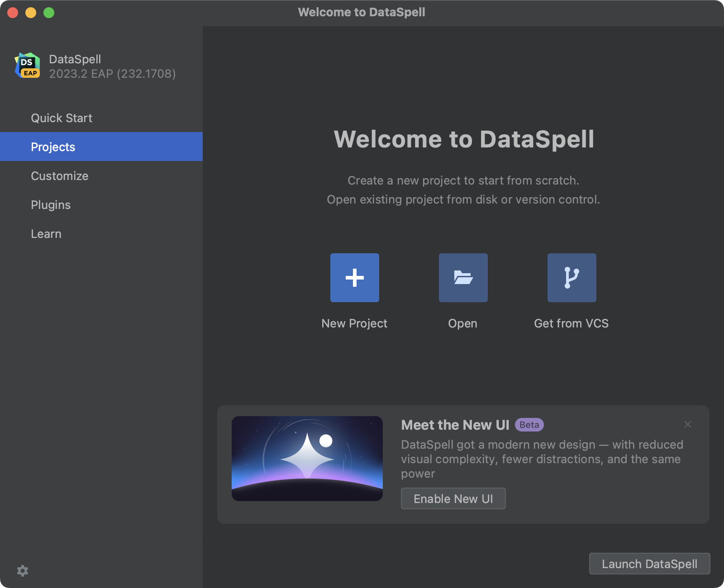Viewport: 724px width, 588px height.
Task: Click the DataSpell EAP logo
Action: point(27,66)
